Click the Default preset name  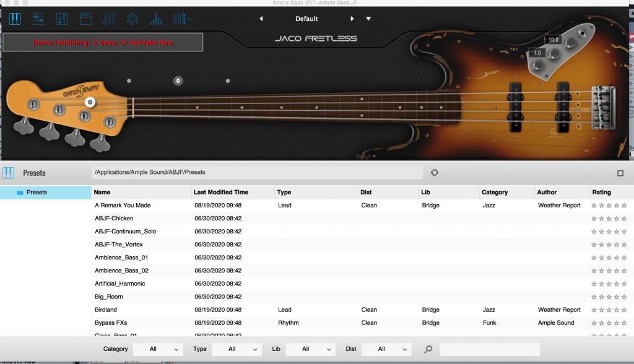click(306, 19)
